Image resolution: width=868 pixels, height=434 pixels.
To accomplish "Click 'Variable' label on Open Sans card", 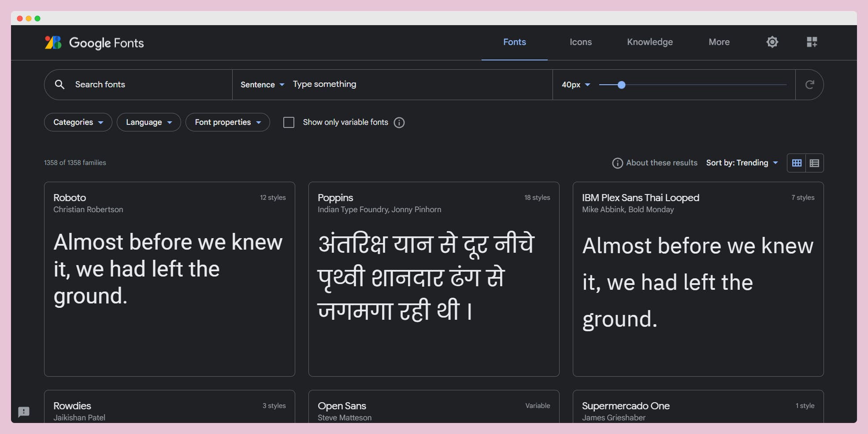I will (538, 406).
